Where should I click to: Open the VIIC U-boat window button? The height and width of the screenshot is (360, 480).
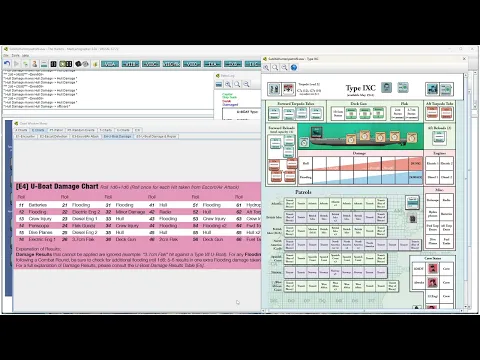click(151, 64)
